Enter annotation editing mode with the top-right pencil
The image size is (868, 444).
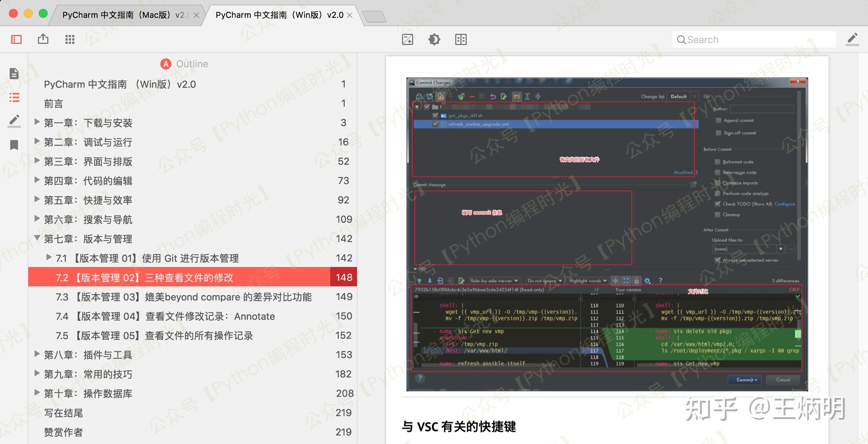coord(852,39)
